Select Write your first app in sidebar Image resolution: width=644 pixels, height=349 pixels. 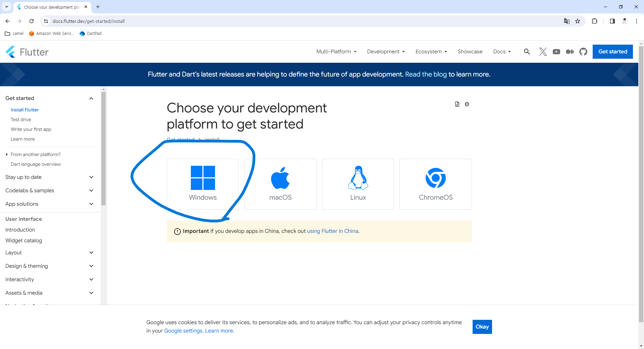tap(31, 129)
